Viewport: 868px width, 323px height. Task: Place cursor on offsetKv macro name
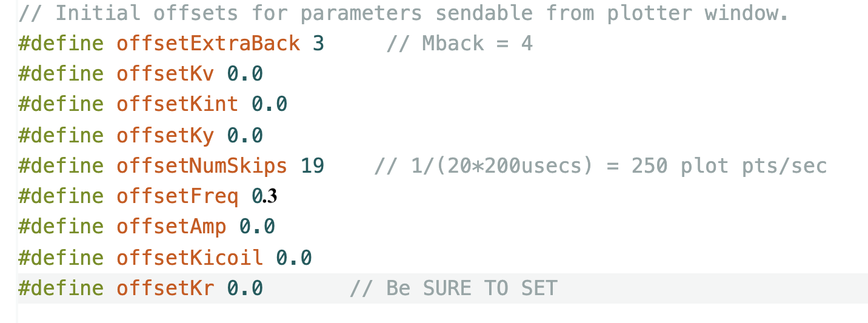point(165,74)
